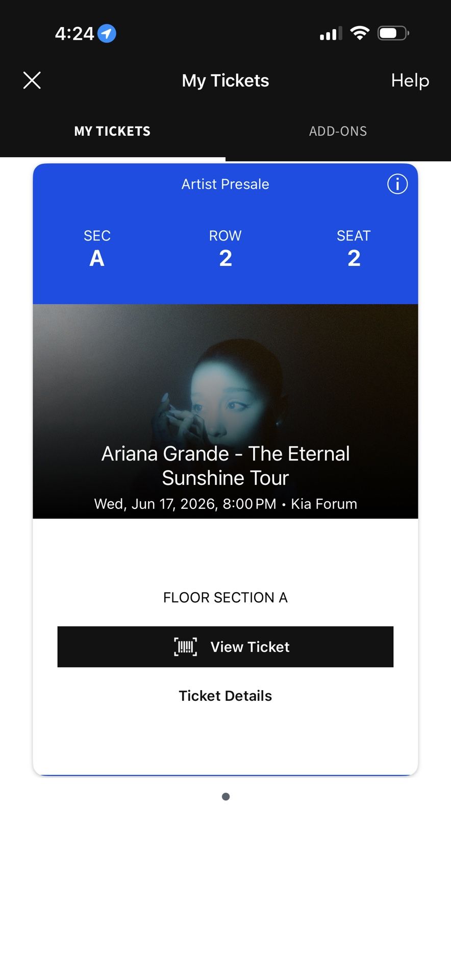Switch to the ADD-ONS tab

click(338, 131)
